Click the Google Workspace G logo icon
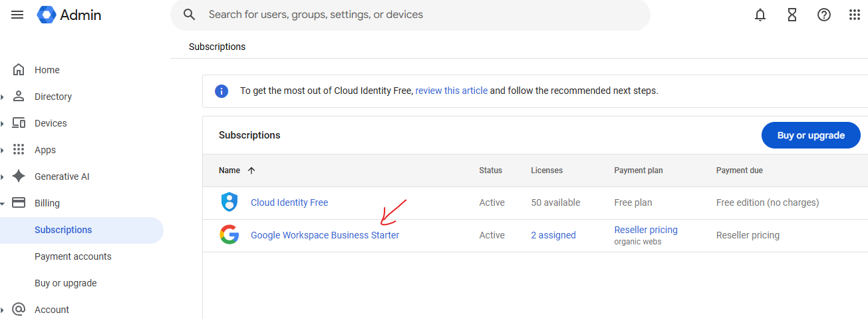Image resolution: width=868 pixels, height=319 pixels. coord(229,235)
